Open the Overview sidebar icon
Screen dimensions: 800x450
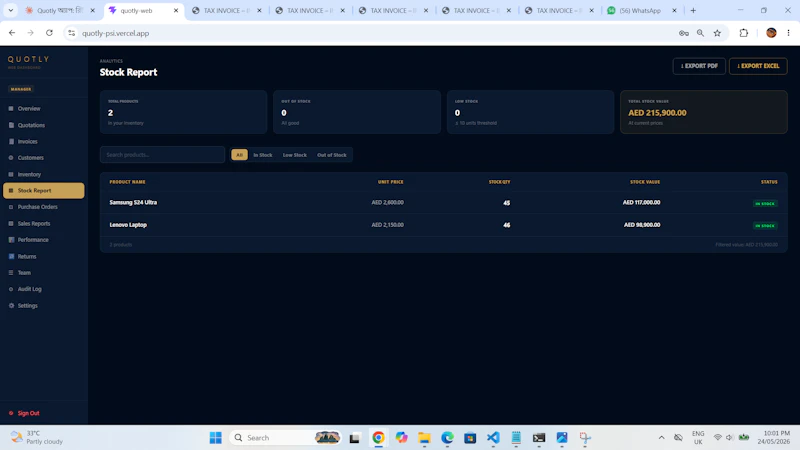(x=11, y=109)
